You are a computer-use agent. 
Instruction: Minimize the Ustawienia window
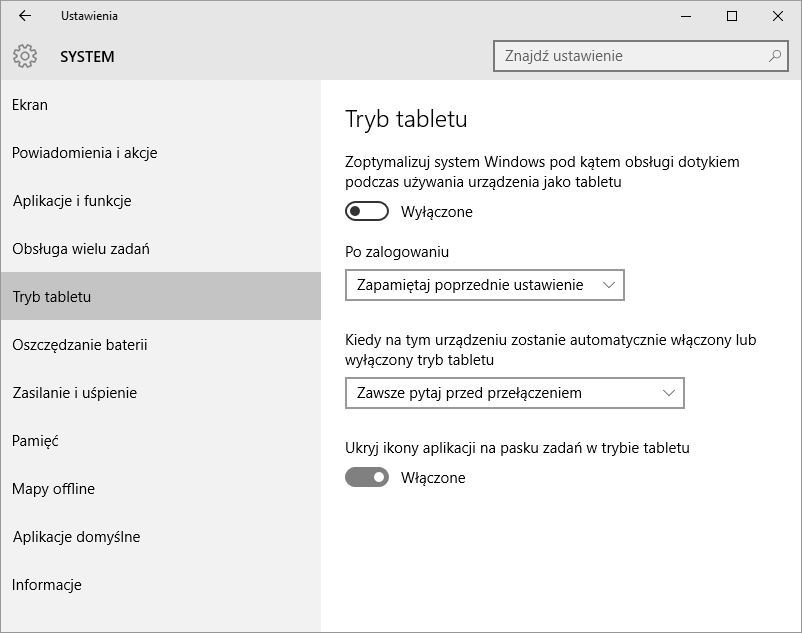tap(685, 16)
